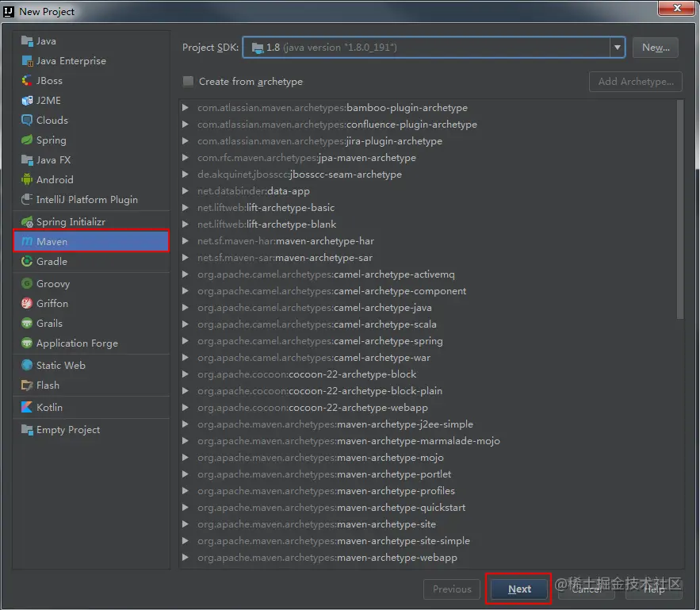Select the Static Web globe icon

pyautogui.click(x=27, y=365)
